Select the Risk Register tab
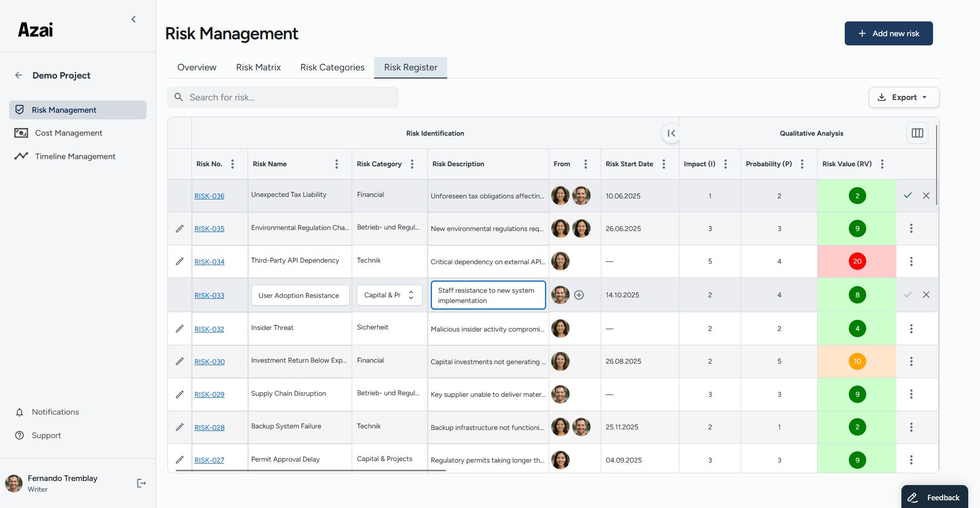Screen dimensions: 980x508 click(410, 67)
